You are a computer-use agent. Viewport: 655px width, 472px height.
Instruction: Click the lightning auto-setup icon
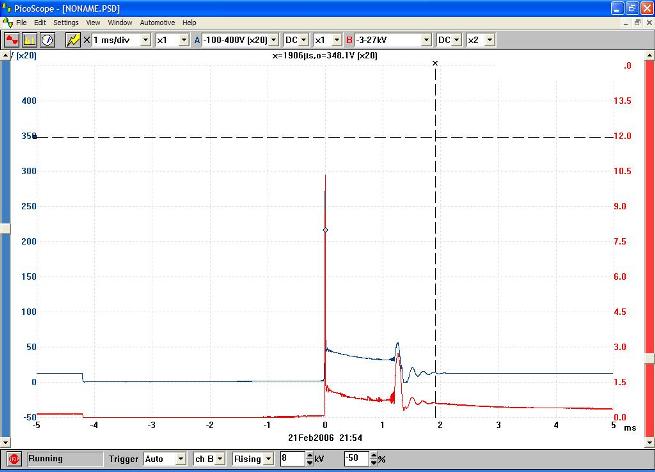72,39
